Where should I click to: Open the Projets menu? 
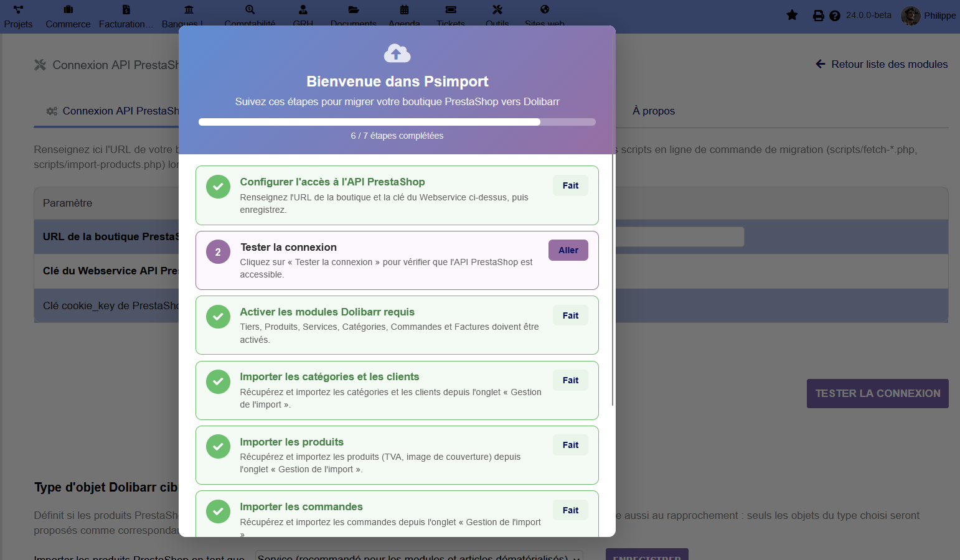coord(18,16)
